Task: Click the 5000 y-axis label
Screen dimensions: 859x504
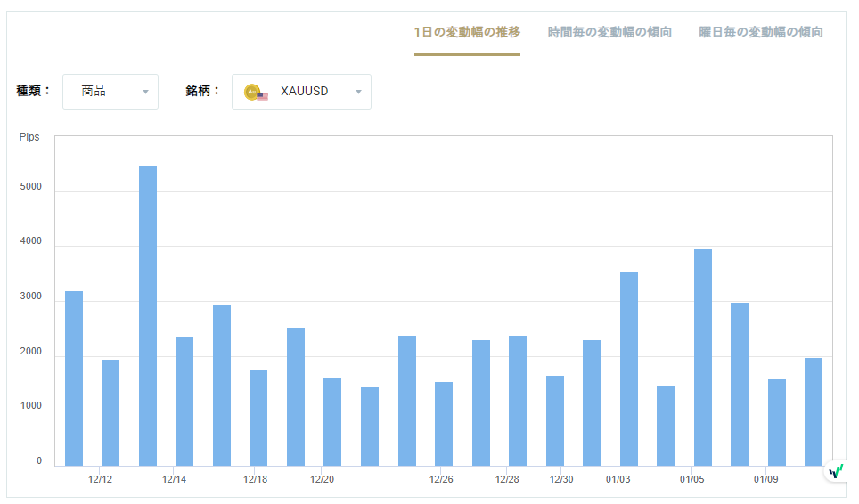Action: point(30,187)
